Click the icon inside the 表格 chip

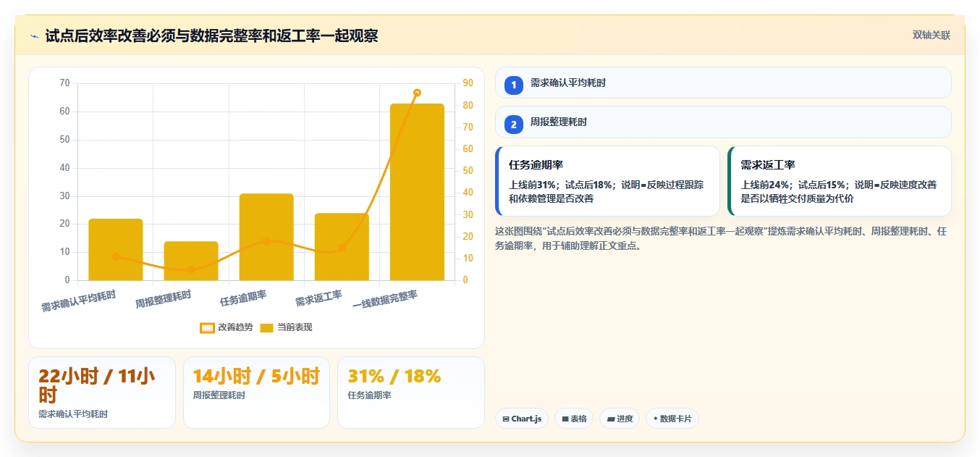point(565,419)
